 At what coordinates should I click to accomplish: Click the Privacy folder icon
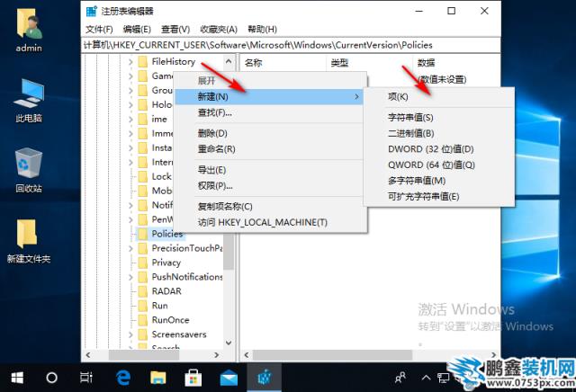(142, 263)
